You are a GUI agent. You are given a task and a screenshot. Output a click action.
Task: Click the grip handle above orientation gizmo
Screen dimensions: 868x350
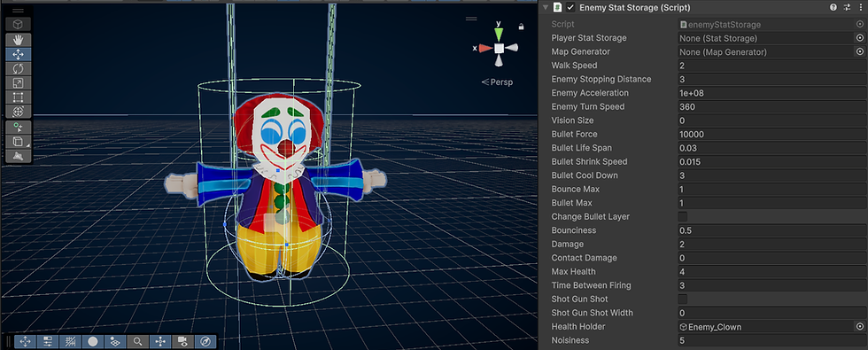click(471, 19)
